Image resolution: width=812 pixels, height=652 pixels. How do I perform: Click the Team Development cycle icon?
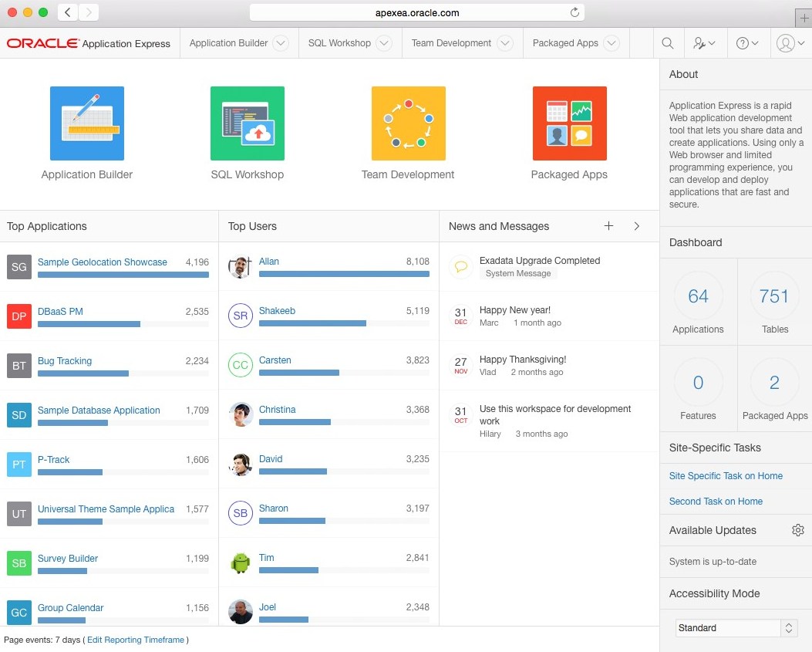(x=408, y=123)
